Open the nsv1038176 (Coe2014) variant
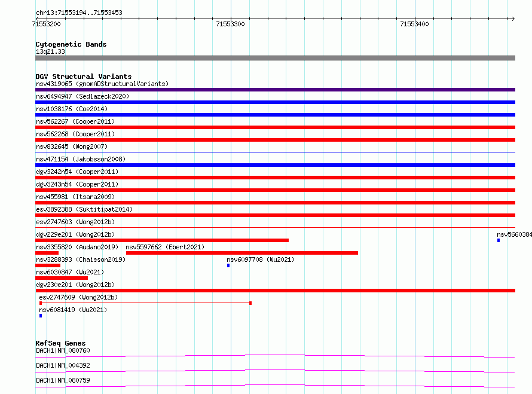This screenshot has width=532, height=394. click(x=72, y=109)
